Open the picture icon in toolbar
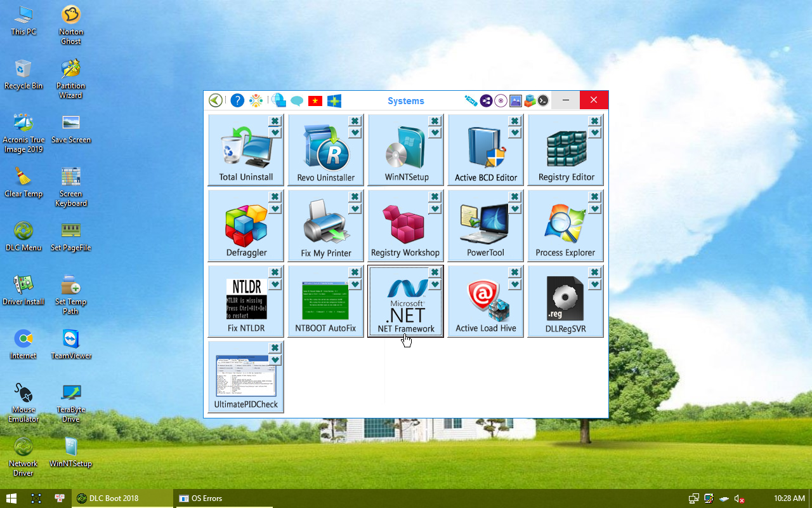Screen dimensions: 812x508 pos(515,100)
